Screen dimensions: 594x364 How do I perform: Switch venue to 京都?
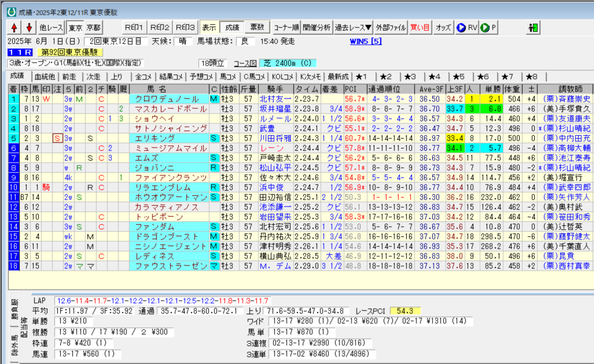(93, 28)
